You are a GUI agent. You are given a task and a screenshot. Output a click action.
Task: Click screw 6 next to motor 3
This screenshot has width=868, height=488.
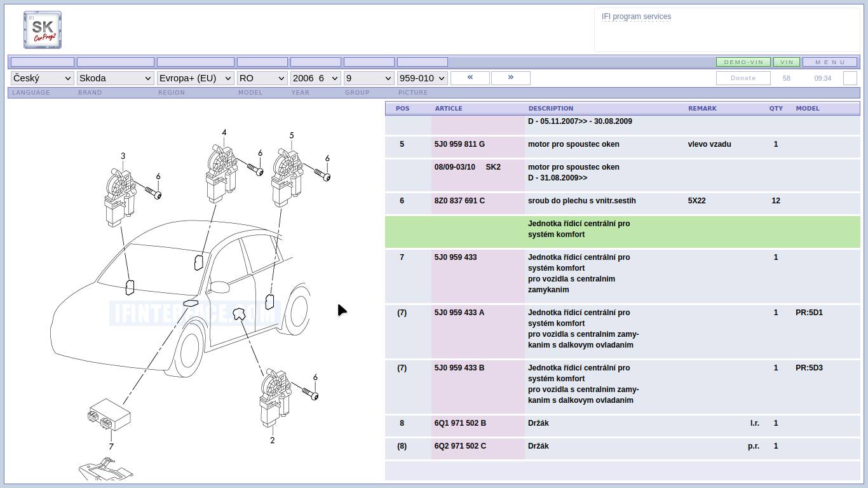(153, 192)
